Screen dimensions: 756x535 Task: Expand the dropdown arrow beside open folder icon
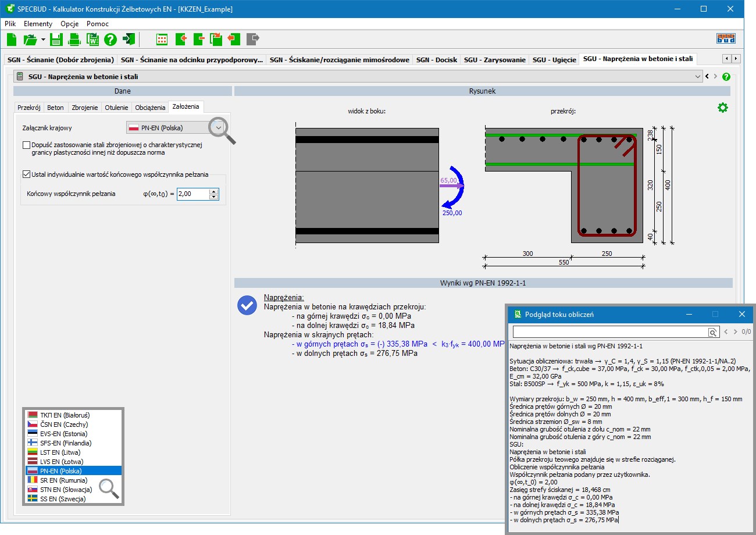click(43, 40)
